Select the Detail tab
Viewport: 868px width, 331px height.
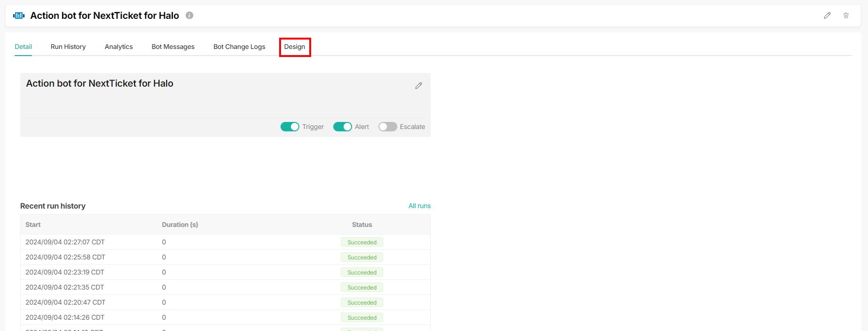point(23,47)
